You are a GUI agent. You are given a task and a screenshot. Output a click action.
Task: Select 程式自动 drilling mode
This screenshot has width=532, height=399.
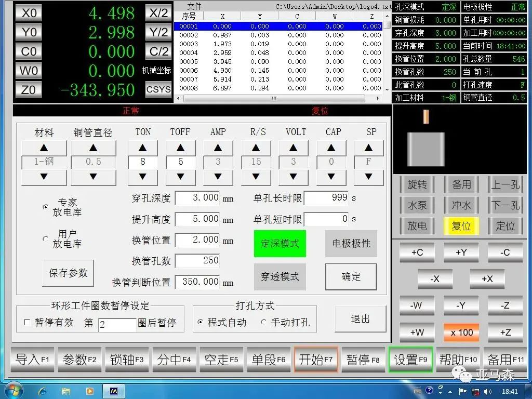coord(200,322)
